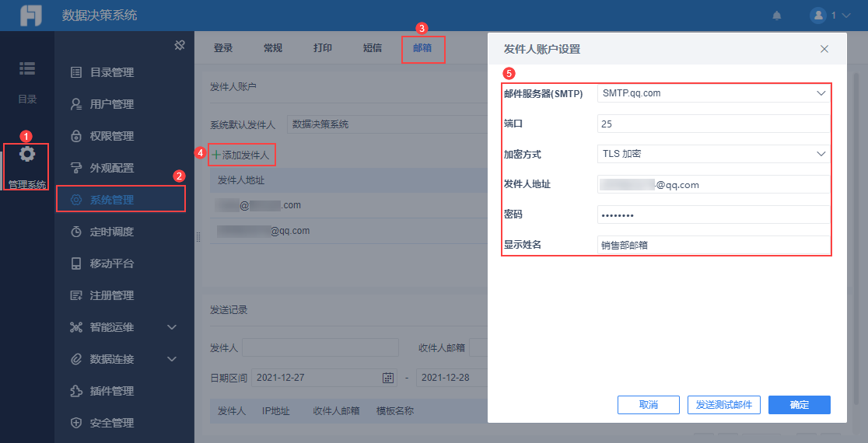The image size is (868, 443).
Task: Open the 加密方式 dropdown
Action: [x=713, y=154]
